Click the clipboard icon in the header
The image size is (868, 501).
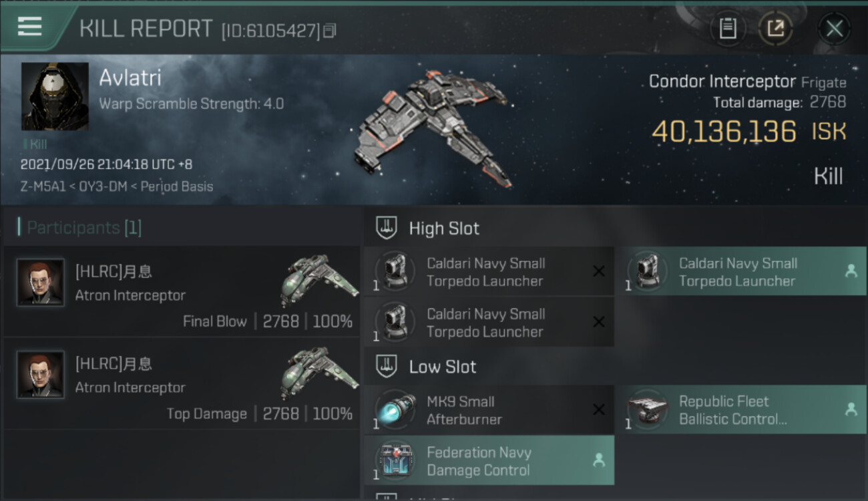click(727, 29)
